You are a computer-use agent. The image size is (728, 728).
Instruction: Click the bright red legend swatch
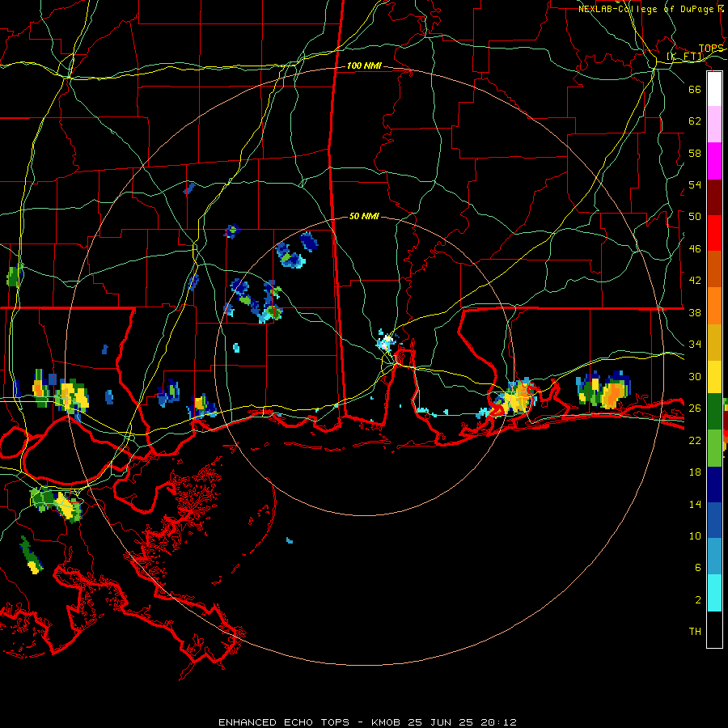[714, 233]
